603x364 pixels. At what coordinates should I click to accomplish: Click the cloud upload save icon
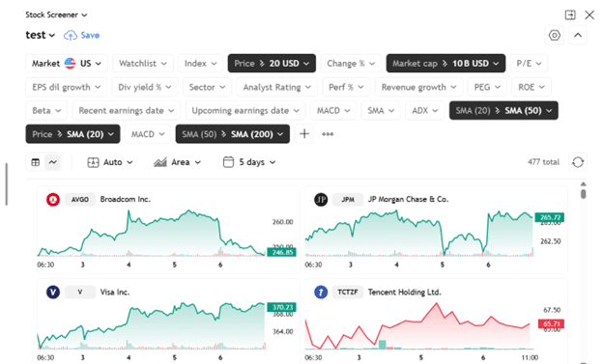coord(71,35)
